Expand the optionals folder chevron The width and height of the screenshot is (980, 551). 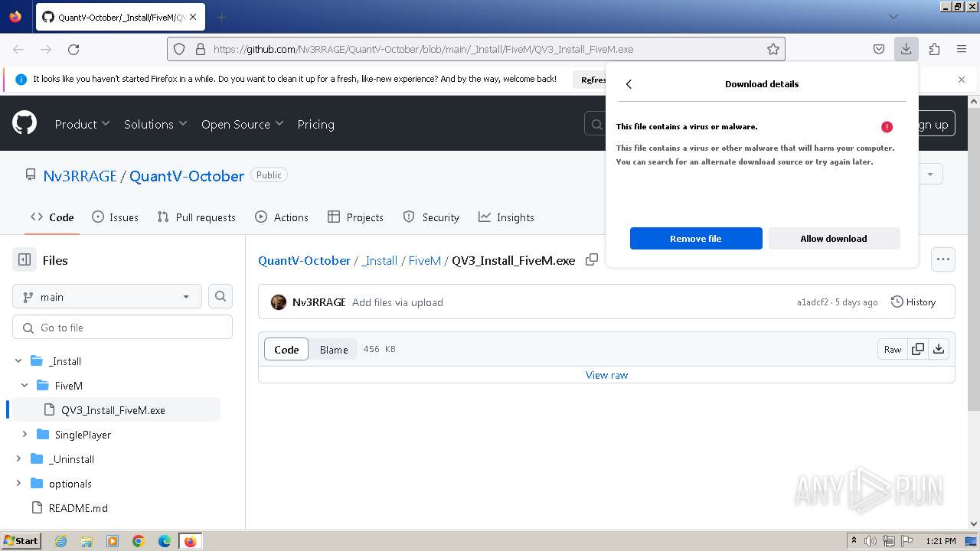18,484
